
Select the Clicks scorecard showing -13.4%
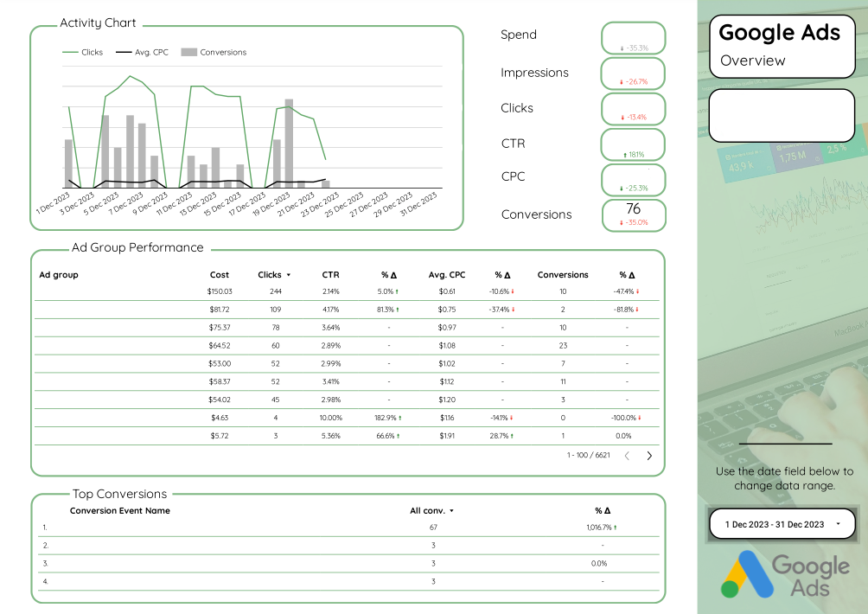tap(634, 108)
